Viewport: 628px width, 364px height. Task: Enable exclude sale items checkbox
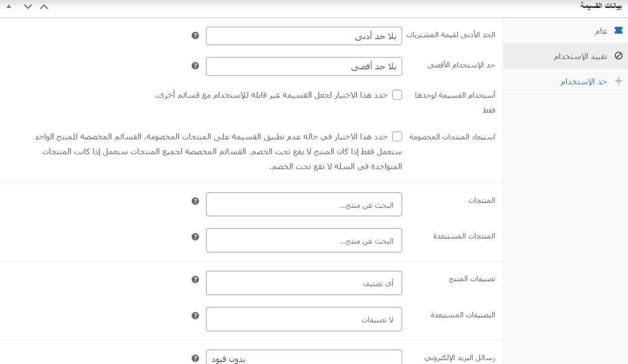tap(397, 136)
